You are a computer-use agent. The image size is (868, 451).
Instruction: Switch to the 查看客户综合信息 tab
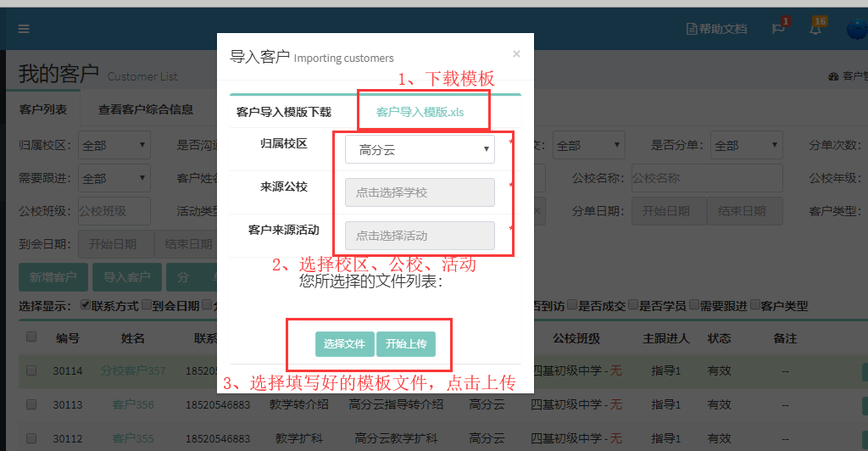coord(145,109)
